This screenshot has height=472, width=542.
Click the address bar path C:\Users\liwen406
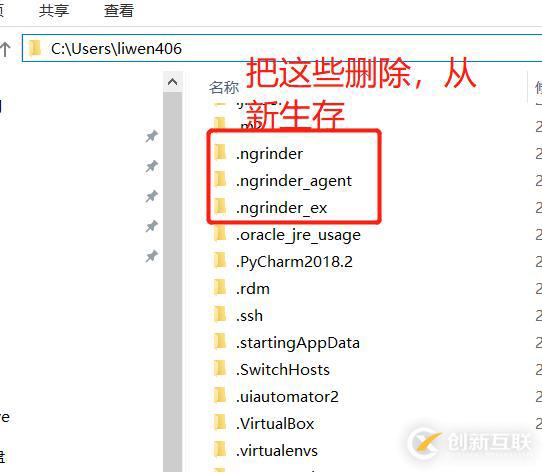coord(116,48)
